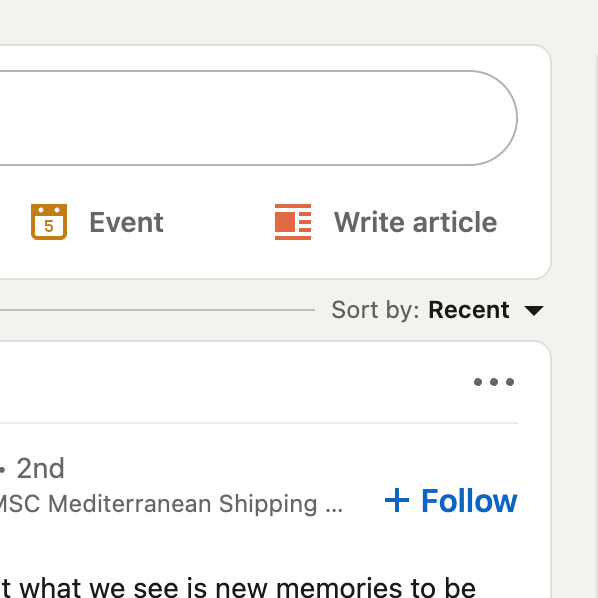Expand the Sort by dropdown arrow
Screen dimensions: 598x598
(x=534, y=310)
